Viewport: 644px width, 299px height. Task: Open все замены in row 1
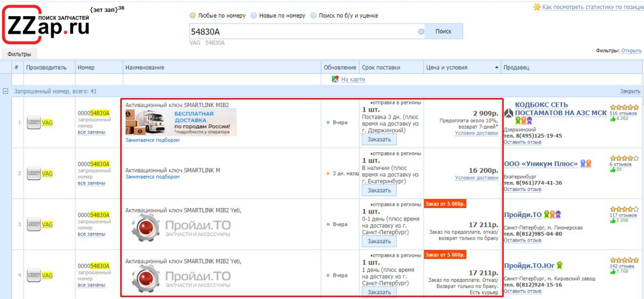click(92, 132)
